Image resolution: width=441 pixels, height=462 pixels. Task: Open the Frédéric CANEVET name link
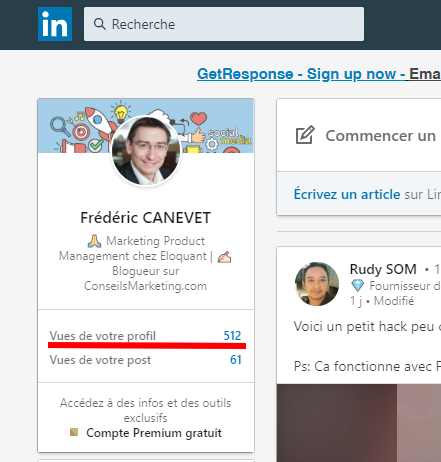(146, 218)
